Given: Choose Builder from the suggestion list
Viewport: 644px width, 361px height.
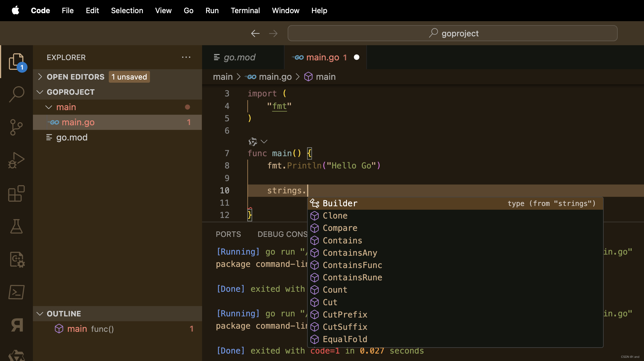Looking at the screenshot, I should tap(455, 203).
